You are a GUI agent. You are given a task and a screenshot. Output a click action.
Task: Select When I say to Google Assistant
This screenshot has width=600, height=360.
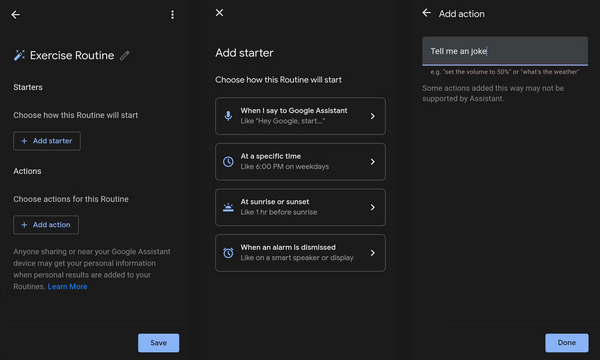300,116
